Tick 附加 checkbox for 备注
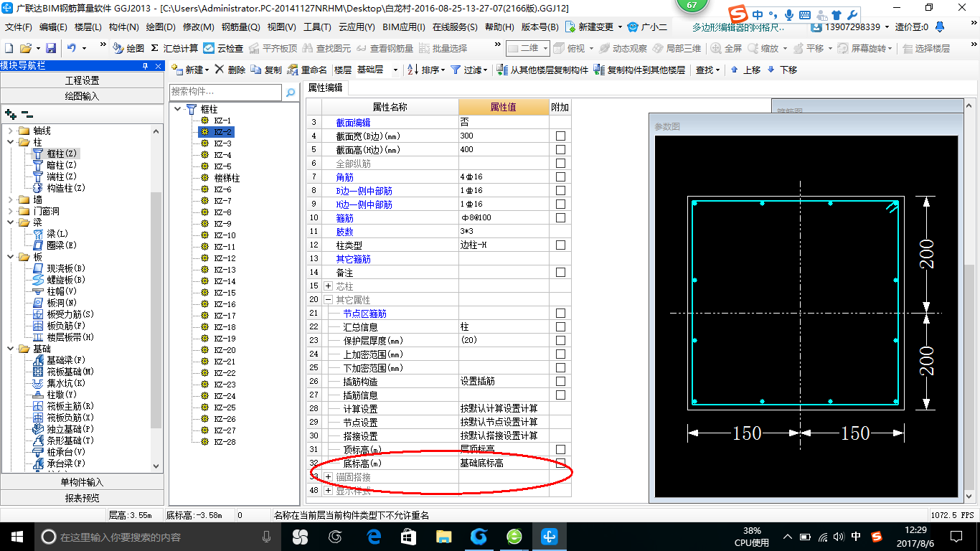 coord(560,273)
